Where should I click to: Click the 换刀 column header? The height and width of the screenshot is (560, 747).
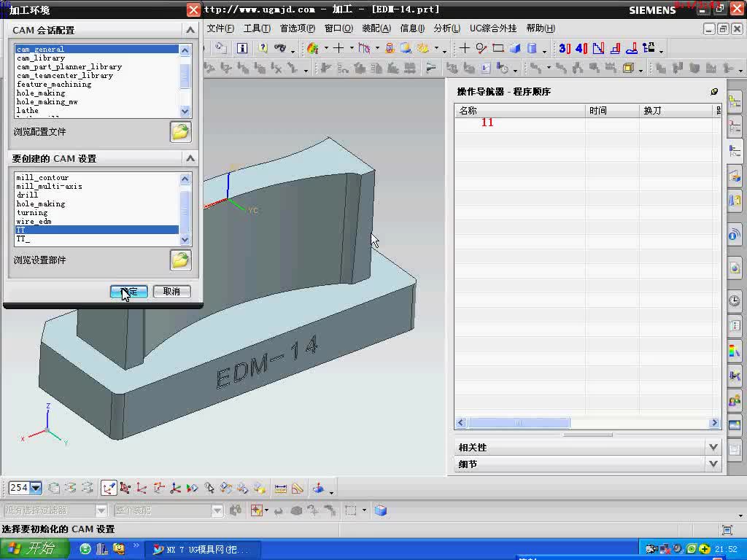tap(676, 111)
